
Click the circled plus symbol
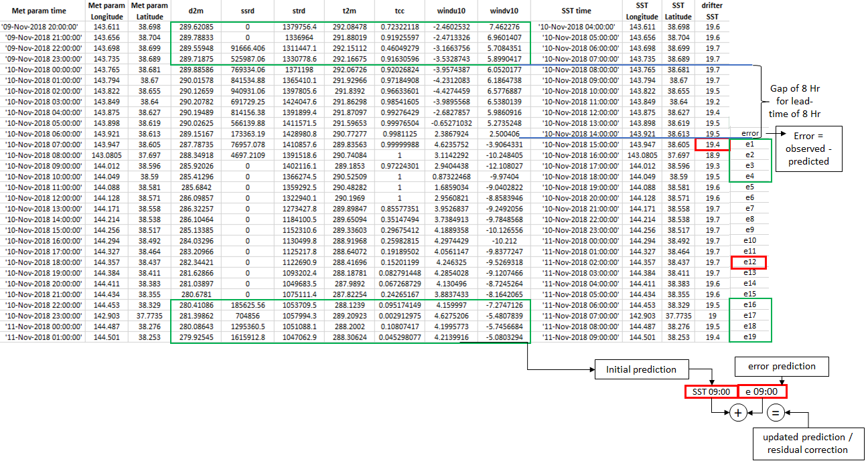pyautogui.click(x=737, y=413)
